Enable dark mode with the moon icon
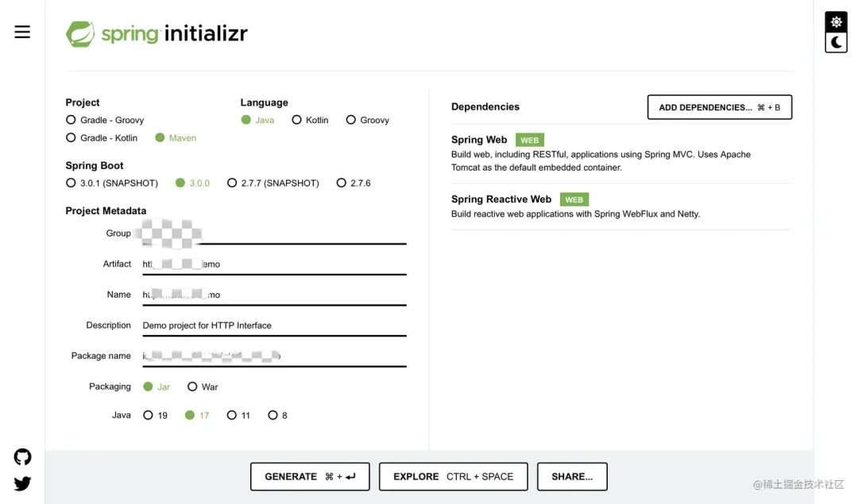This screenshot has width=858, height=504. pyautogui.click(x=836, y=43)
